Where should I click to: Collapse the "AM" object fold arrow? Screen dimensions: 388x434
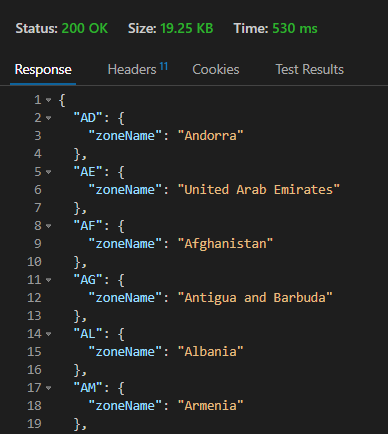(49, 388)
